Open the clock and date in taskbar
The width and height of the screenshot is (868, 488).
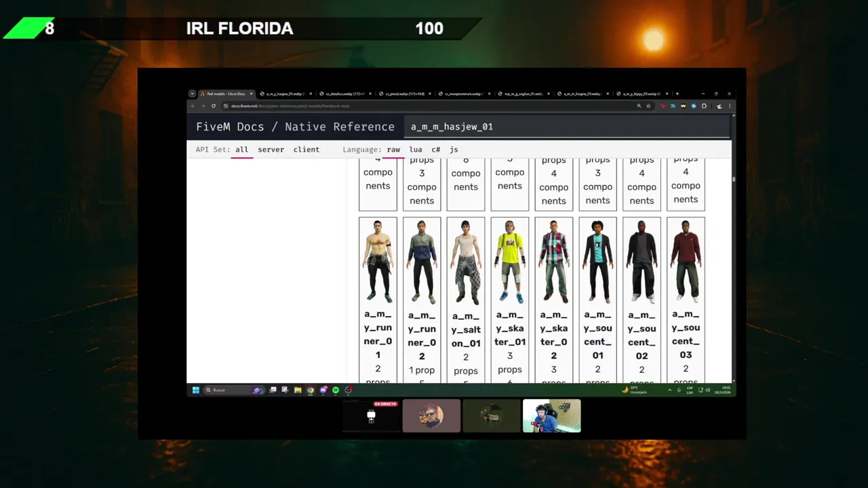tap(724, 390)
